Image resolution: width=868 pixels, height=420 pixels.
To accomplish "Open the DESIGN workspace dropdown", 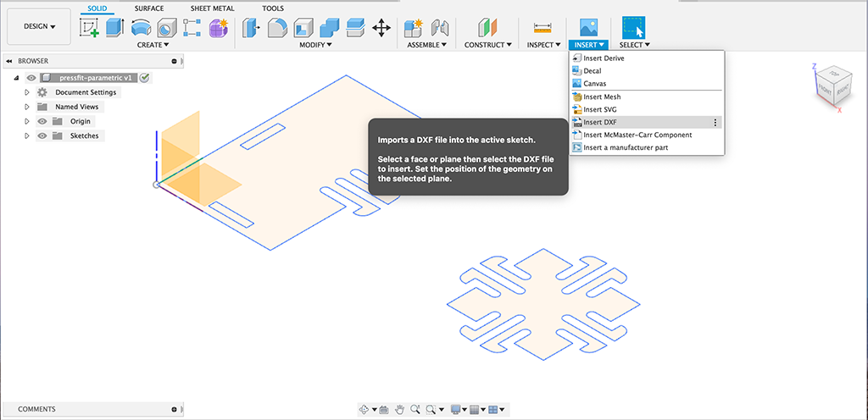I will (x=39, y=26).
